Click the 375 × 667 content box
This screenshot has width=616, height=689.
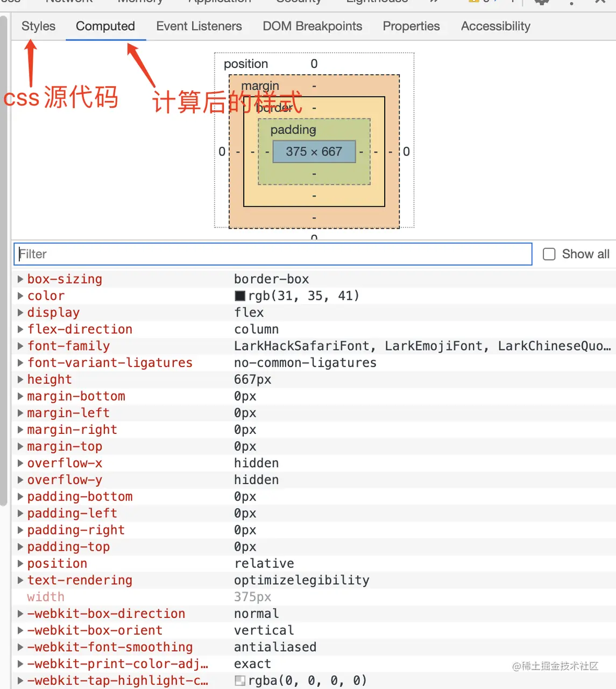click(x=314, y=152)
